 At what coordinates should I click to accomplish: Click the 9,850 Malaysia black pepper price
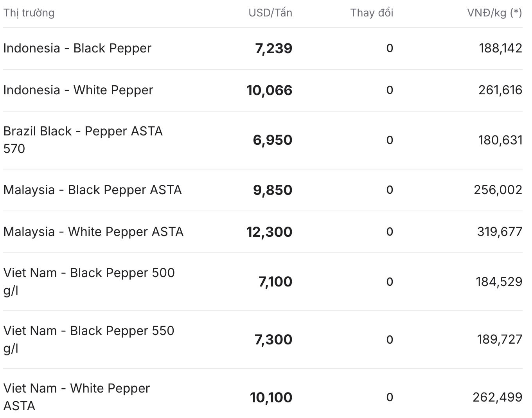pyautogui.click(x=273, y=190)
